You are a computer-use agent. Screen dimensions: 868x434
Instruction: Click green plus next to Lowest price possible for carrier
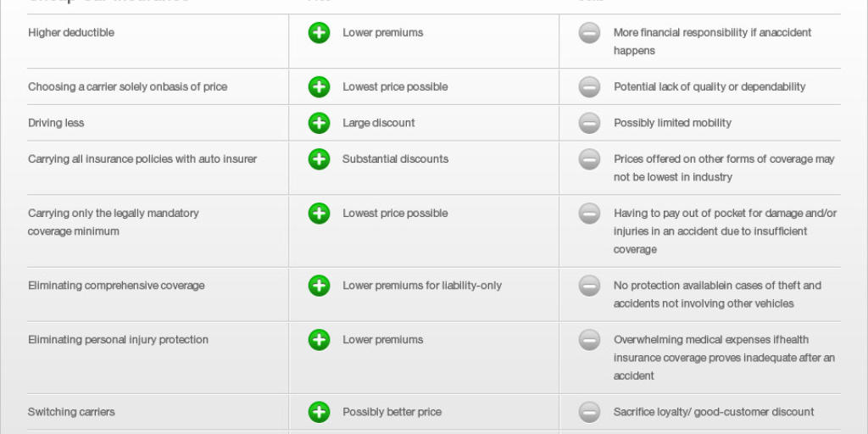coord(319,87)
